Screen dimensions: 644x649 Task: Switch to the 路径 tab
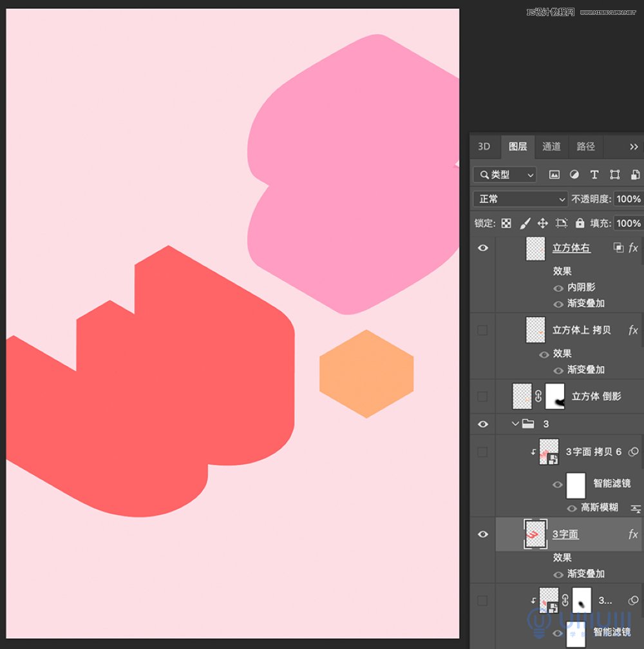pos(585,146)
